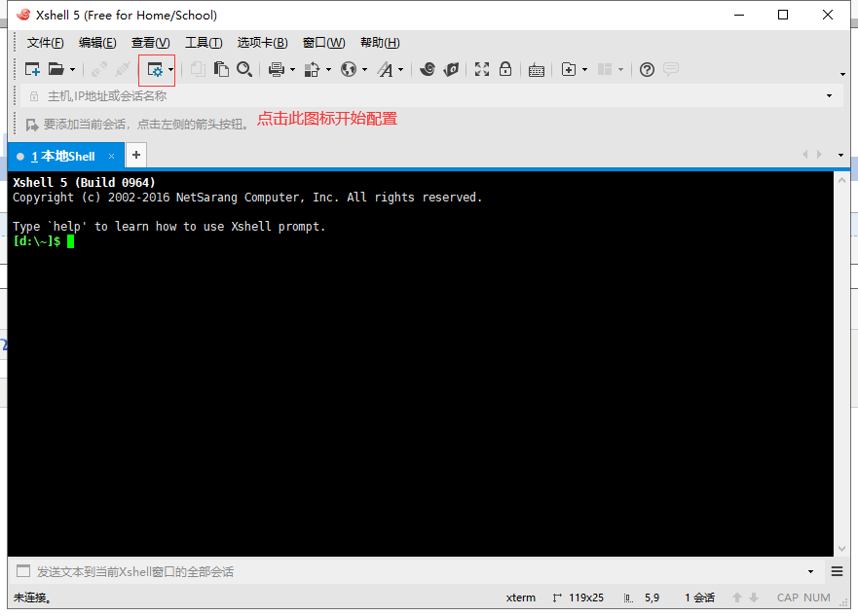Viewport: 858px width, 616px height.
Task: Open the compose bar menu icon
Action: [837, 571]
